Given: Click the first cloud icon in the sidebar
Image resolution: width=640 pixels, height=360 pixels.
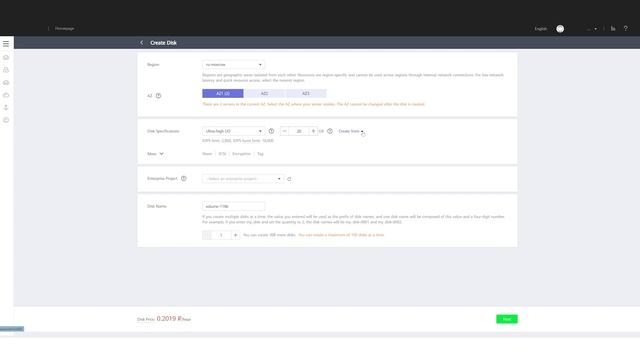Looking at the screenshot, I should [x=6, y=58].
